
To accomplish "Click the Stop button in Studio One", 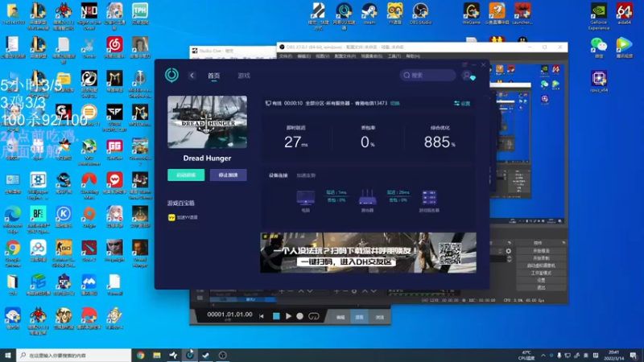I will pos(276,316).
